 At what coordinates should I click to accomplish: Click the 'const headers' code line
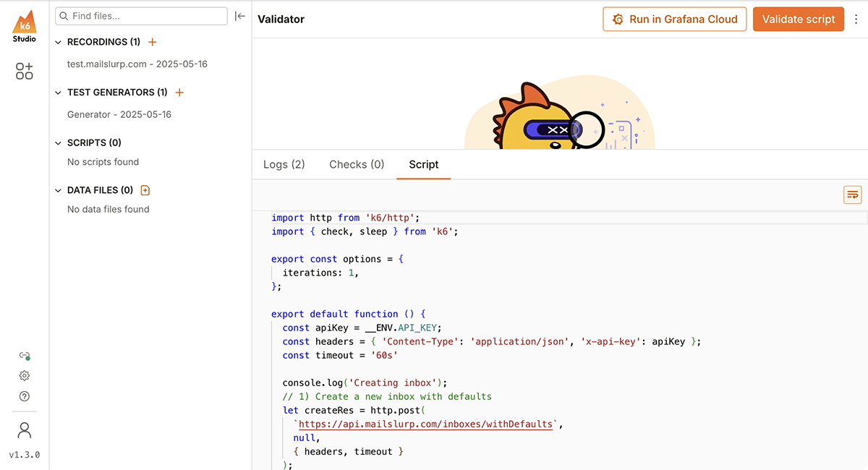coord(492,342)
